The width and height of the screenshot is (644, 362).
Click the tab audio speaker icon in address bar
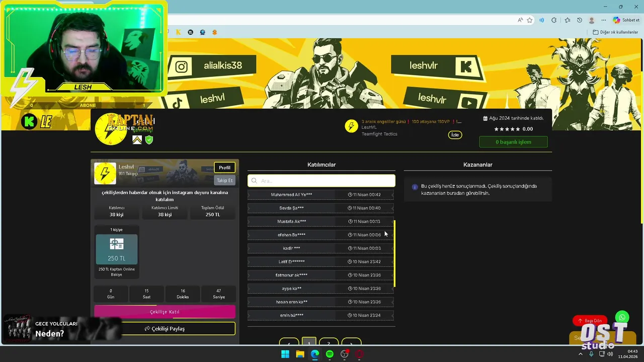coord(542,20)
